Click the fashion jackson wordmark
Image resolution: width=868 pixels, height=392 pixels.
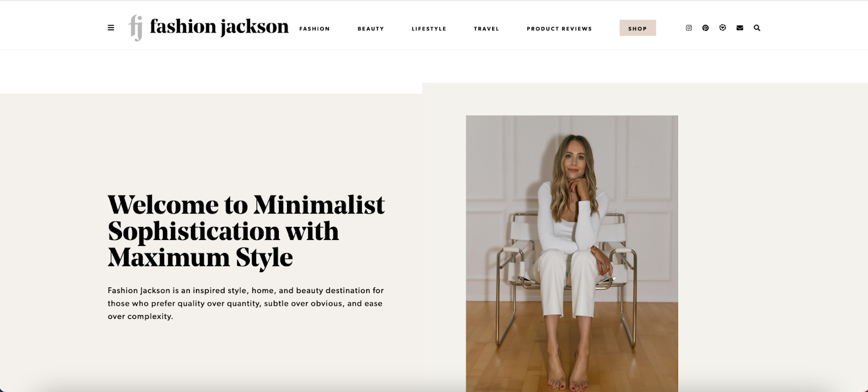tap(219, 26)
